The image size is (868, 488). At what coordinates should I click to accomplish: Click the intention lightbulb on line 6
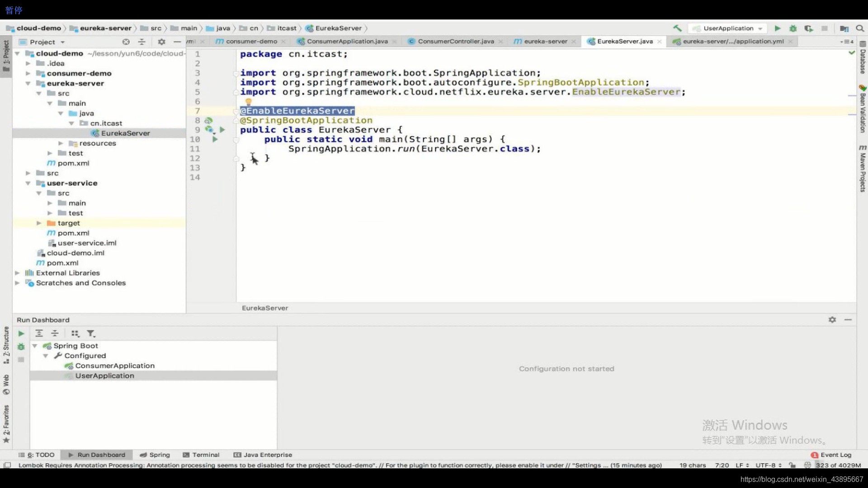click(248, 102)
